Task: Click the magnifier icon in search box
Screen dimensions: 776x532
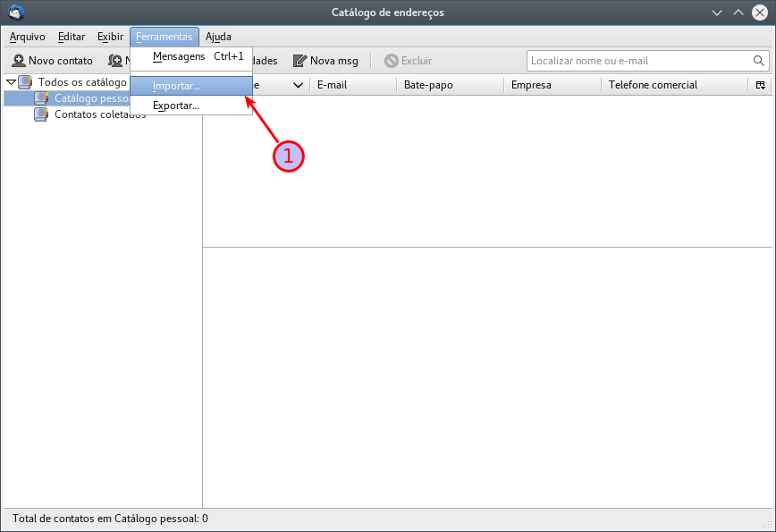Action: pos(759,61)
